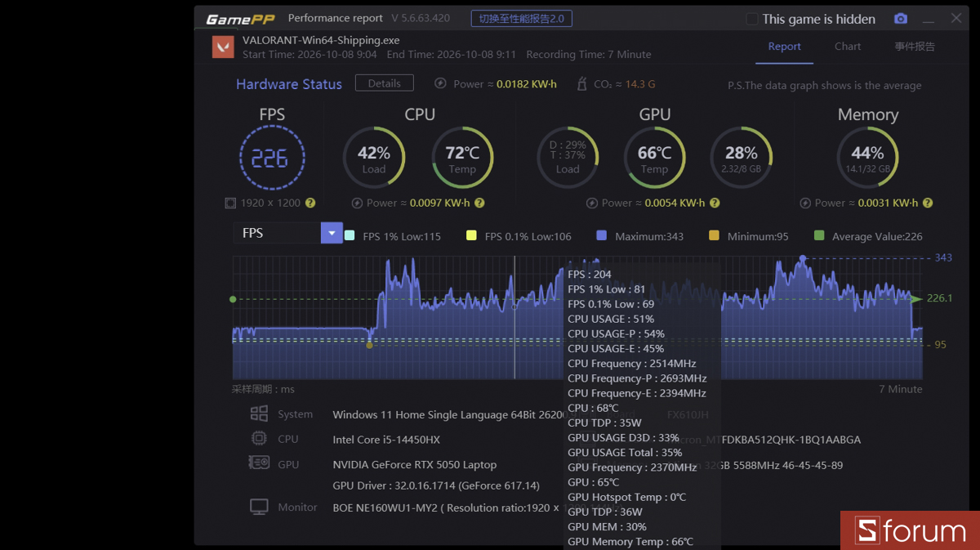Click the Details button
Viewport: 980px width, 550px height.
tap(384, 83)
